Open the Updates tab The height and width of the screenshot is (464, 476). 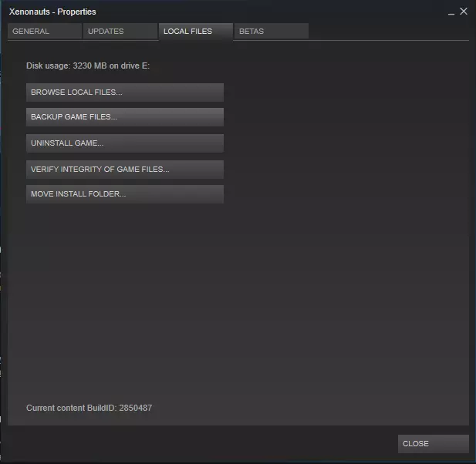(x=120, y=32)
